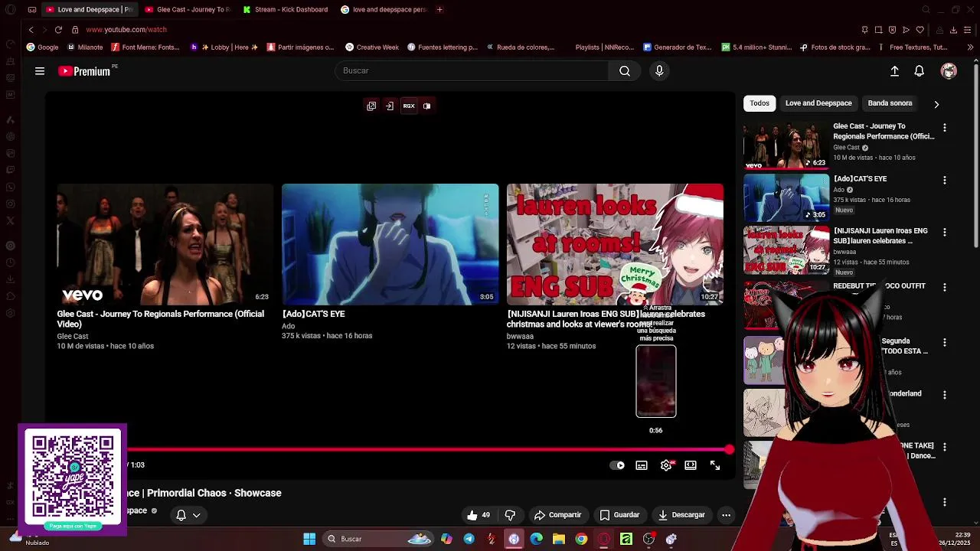The width and height of the screenshot is (980, 551).
Task: Open options menu for NIJISANJI Lauren sidebar video
Action: [945, 232]
